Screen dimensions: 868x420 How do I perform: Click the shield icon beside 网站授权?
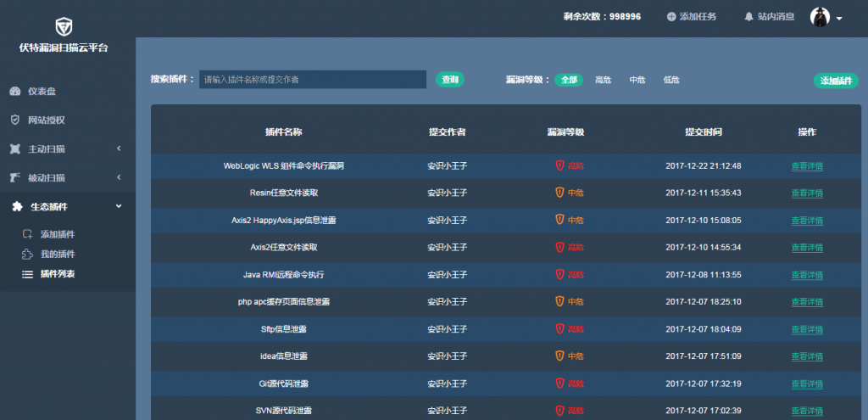[15, 120]
